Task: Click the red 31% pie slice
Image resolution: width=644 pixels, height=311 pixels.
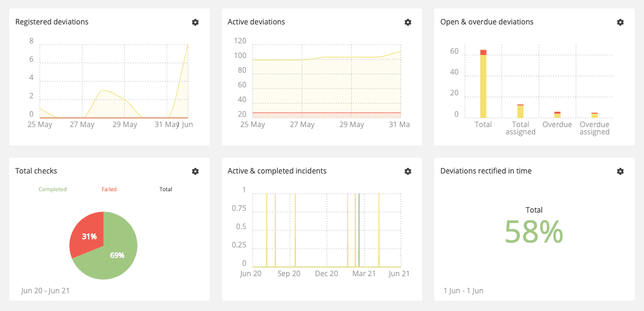Action: click(x=89, y=235)
